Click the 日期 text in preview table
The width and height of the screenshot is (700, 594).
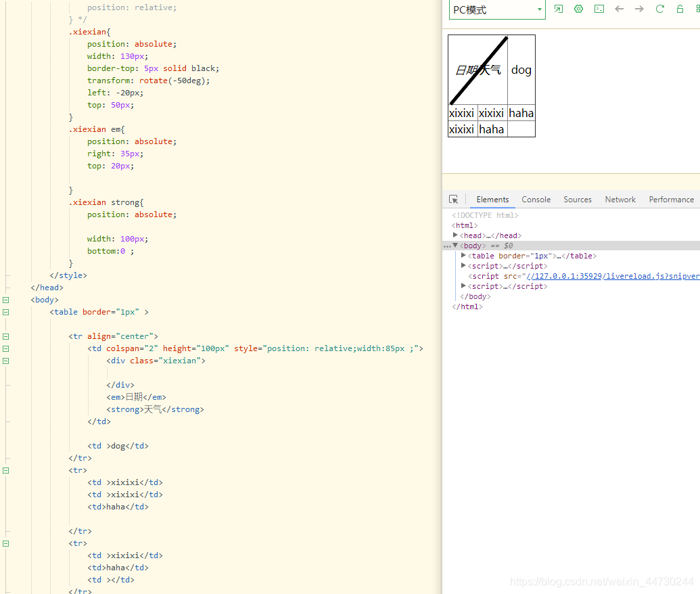[x=465, y=70]
